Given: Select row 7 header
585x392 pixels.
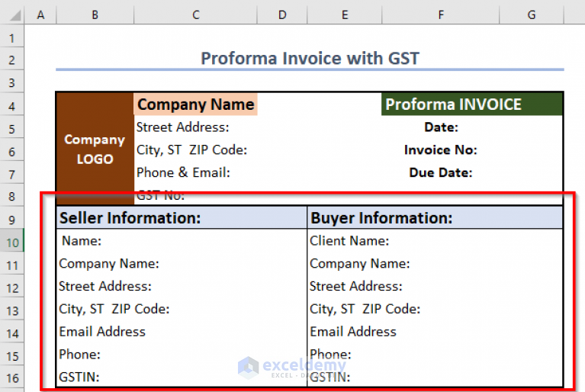Looking at the screenshot, I should pyautogui.click(x=12, y=174).
